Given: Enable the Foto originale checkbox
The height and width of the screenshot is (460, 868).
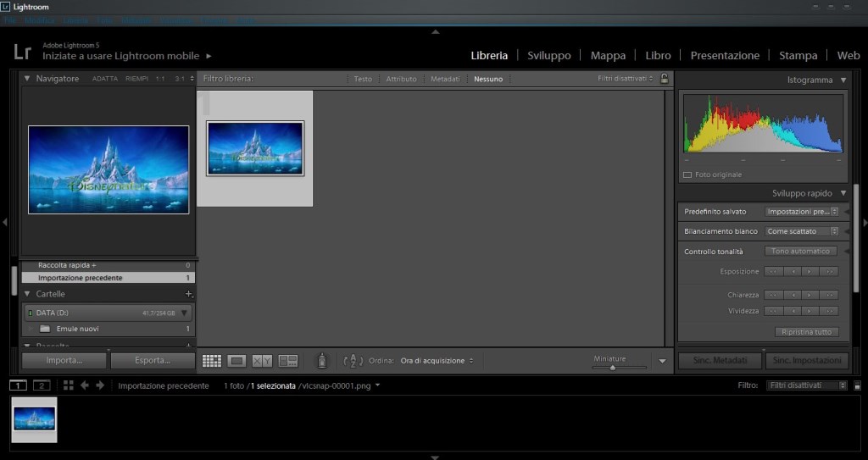Looking at the screenshot, I should (687, 175).
